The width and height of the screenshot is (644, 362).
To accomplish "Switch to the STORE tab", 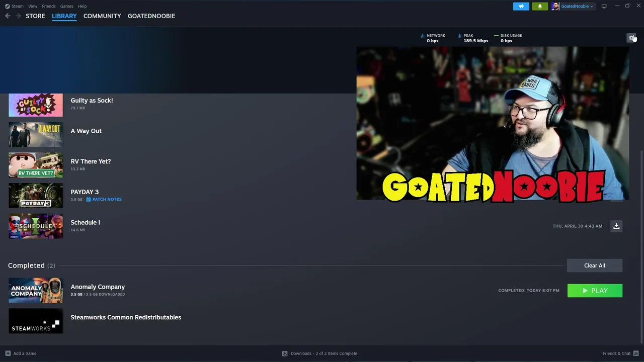I will pyautogui.click(x=35, y=16).
